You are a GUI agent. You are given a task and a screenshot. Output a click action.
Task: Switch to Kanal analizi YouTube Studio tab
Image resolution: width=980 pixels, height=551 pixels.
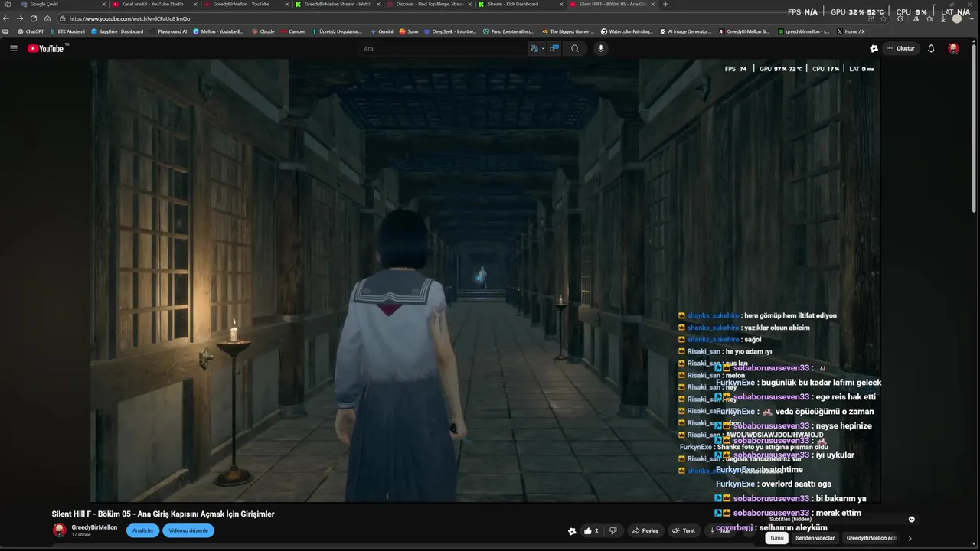(153, 4)
